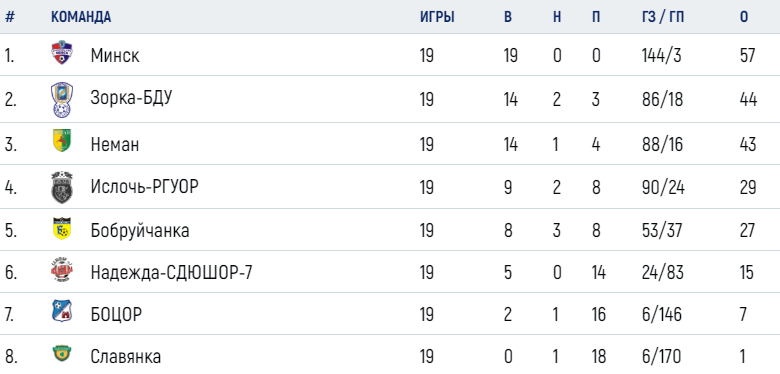Select the Славянка green emblem

tap(62, 353)
